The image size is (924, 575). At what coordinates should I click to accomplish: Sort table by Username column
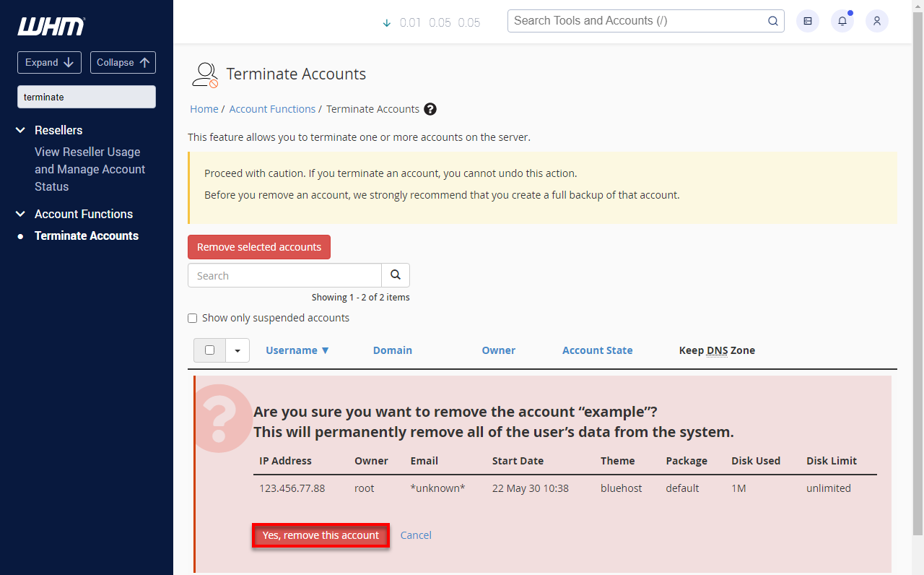(x=297, y=350)
